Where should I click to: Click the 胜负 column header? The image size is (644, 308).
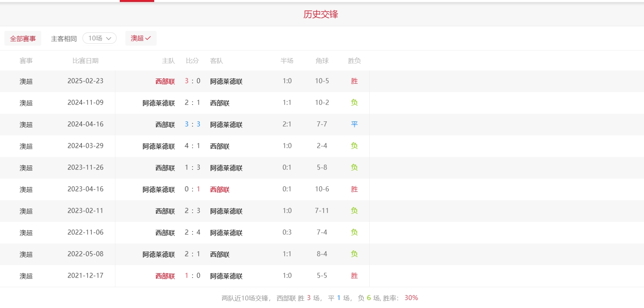354,61
